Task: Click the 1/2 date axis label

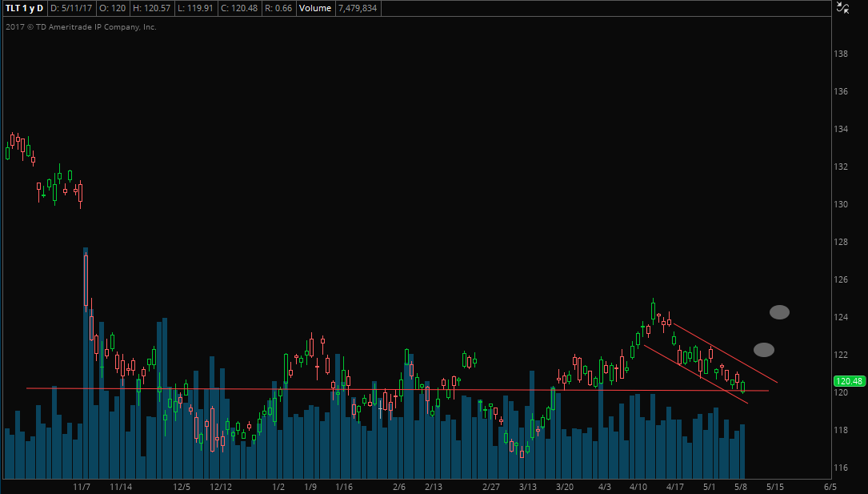Action: coord(278,487)
